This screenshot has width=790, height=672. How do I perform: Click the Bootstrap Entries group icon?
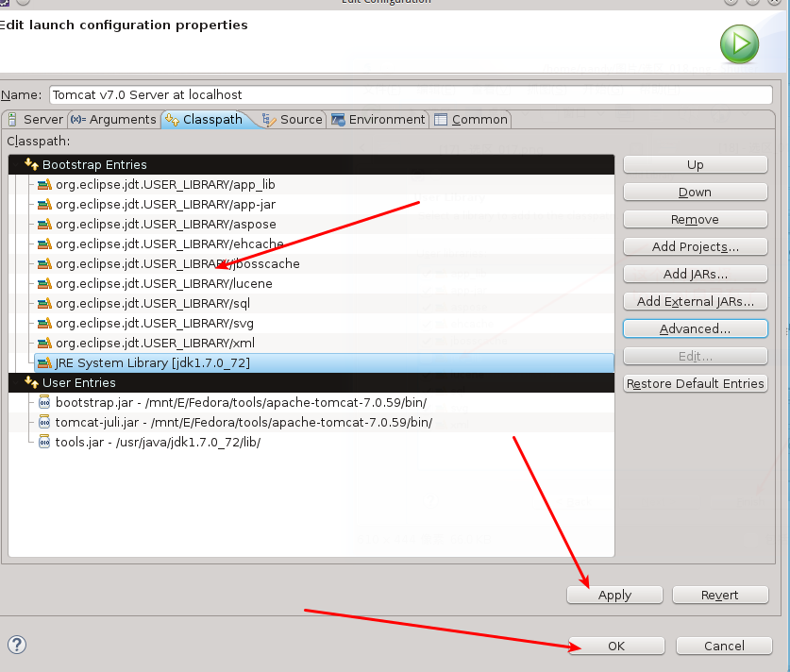pyautogui.click(x=32, y=164)
